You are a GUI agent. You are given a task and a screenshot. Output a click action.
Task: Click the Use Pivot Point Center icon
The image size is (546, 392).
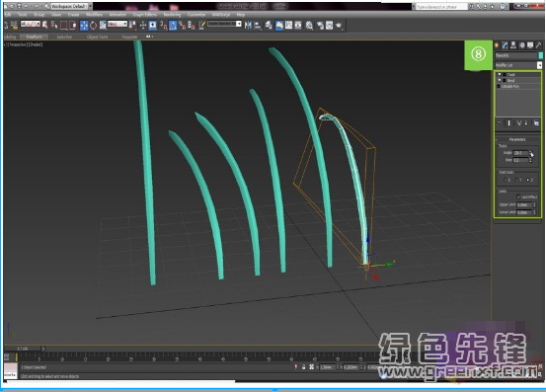pyautogui.click(x=132, y=25)
